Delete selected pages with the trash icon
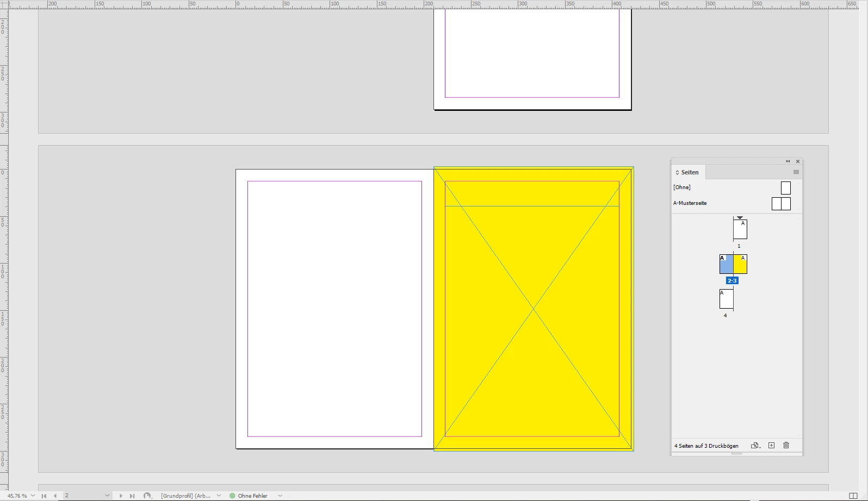 click(786, 446)
